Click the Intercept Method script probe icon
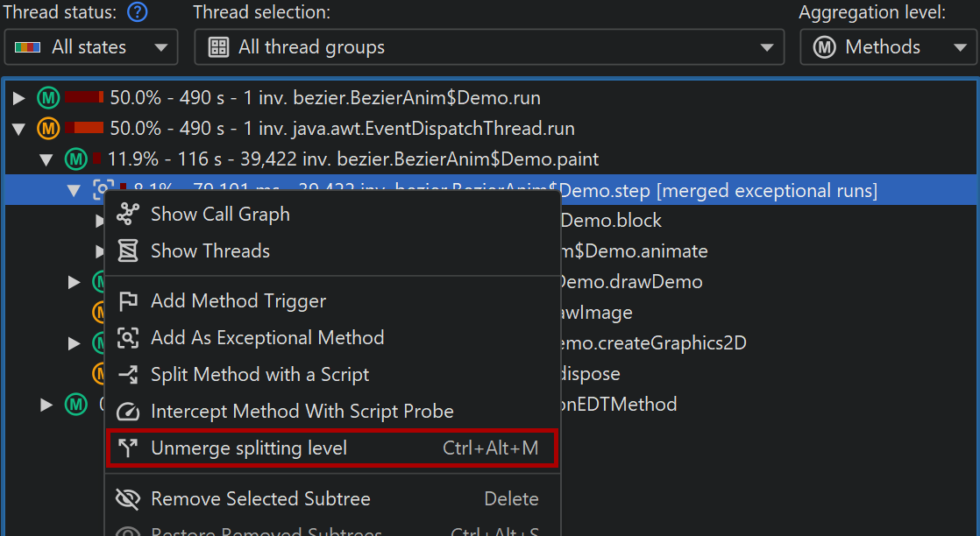 [x=128, y=412]
